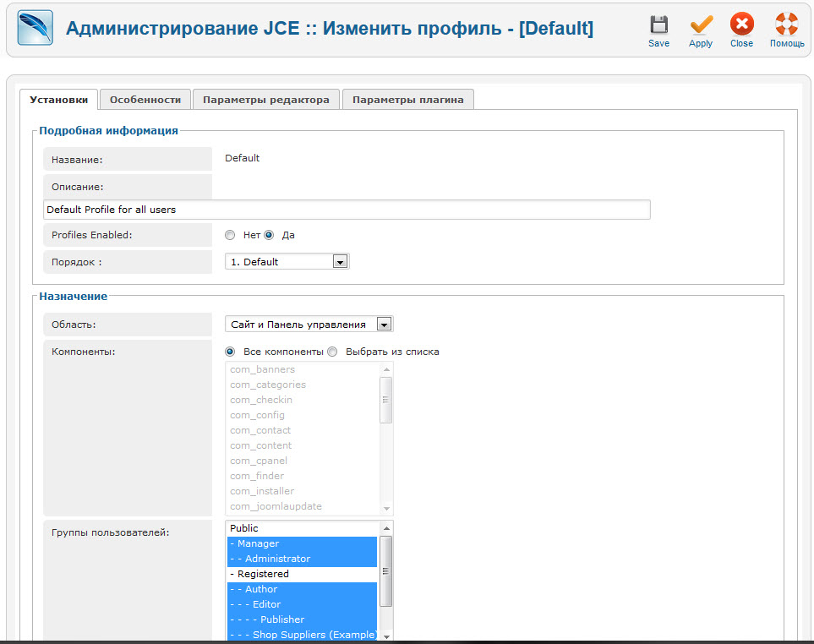The width and height of the screenshot is (814, 644).
Task: Select Public in the user groups list
Action: (x=302, y=528)
